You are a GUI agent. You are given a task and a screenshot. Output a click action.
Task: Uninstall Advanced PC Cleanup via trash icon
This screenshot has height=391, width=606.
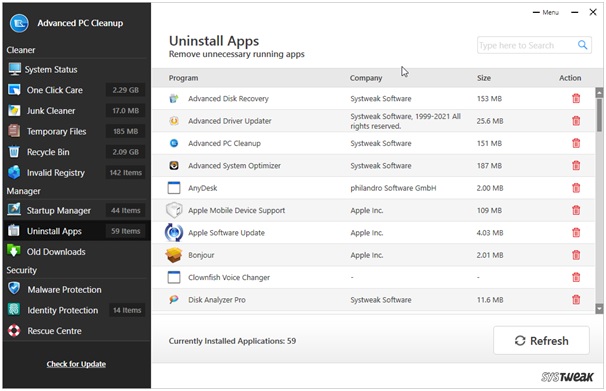coord(576,143)
